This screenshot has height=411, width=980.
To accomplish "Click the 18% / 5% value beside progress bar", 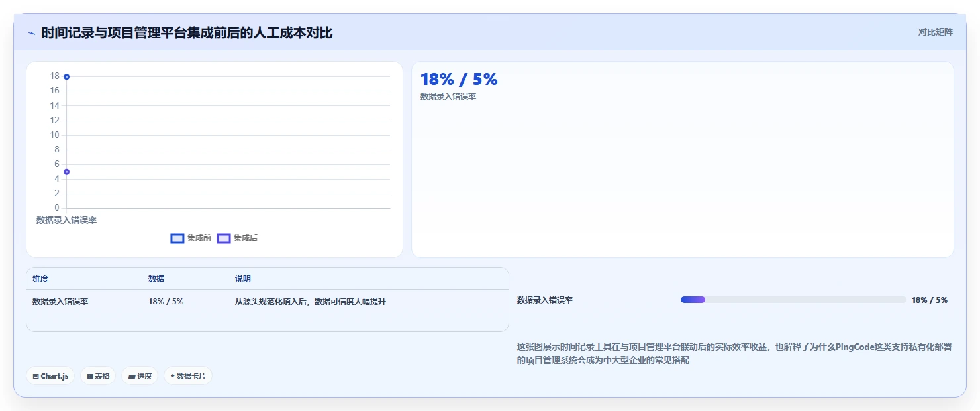I will point(930,300).
